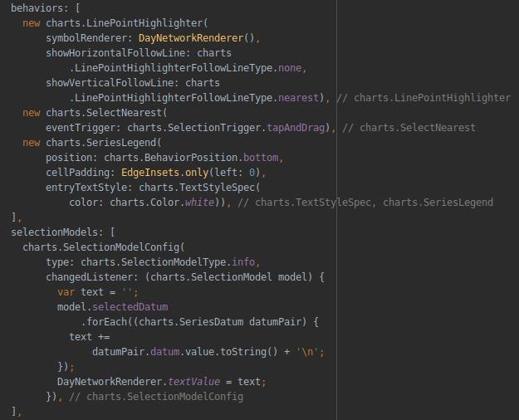The width and height of the screenshot is (519, 420).
Task: Click the 'new' keyword before charts.SeriesLegend
Action: point(31,143)
